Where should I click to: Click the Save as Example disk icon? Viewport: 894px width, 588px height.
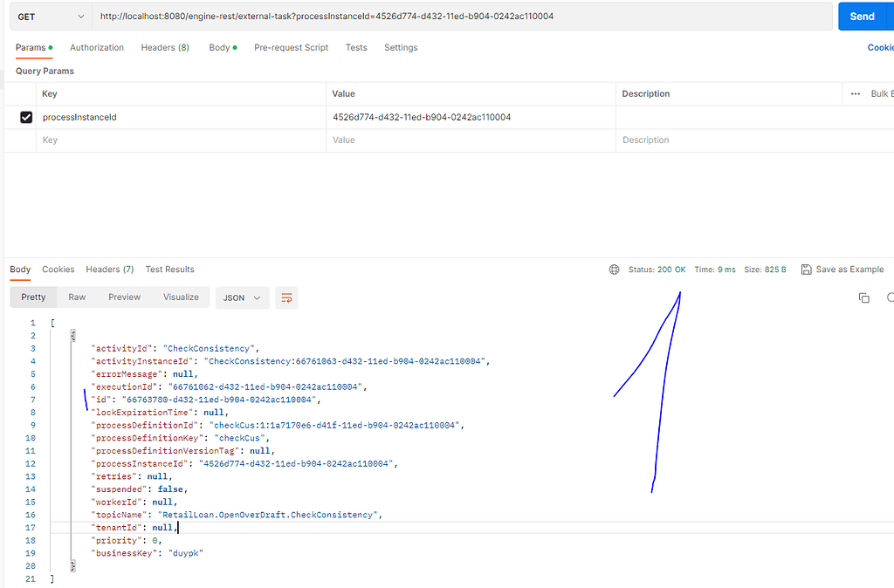click(x=806, y=270)
